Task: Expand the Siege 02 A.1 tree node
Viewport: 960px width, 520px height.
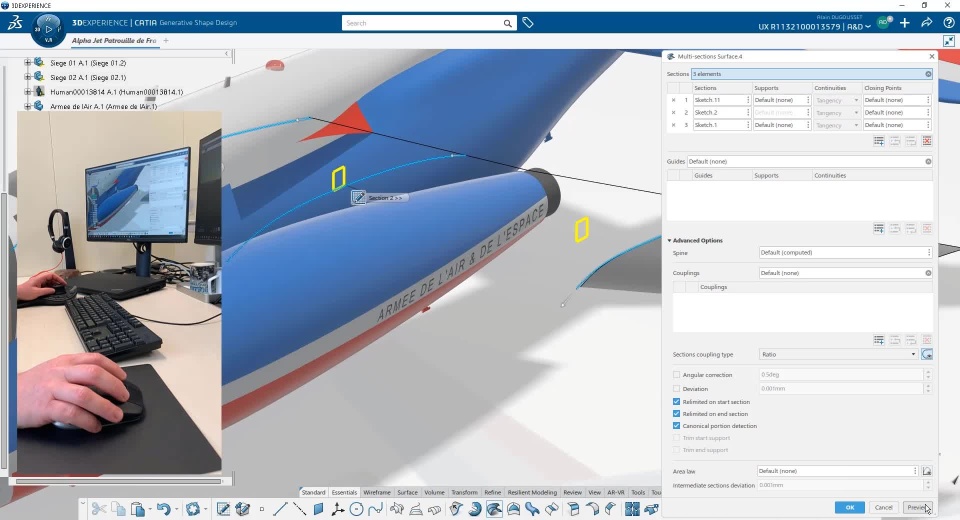Action: point(28,77)
